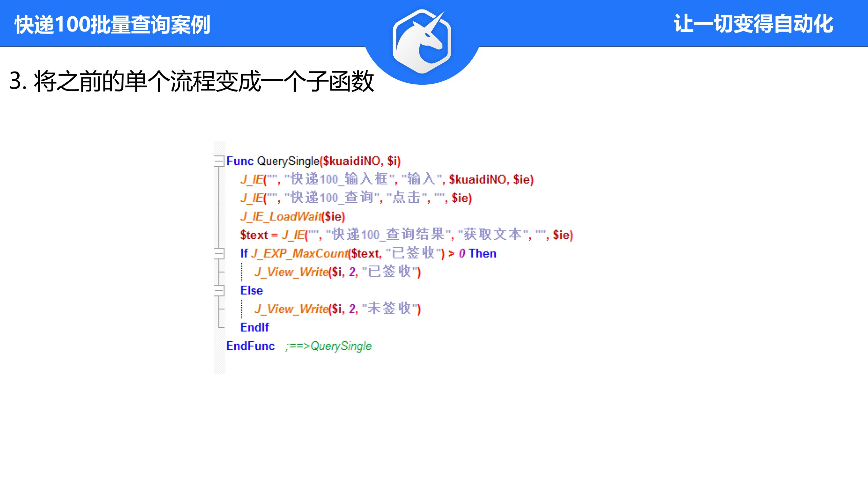Click the 快递100_输入框 string in code
Screen dimensions: 868x488
click(339, 179)
